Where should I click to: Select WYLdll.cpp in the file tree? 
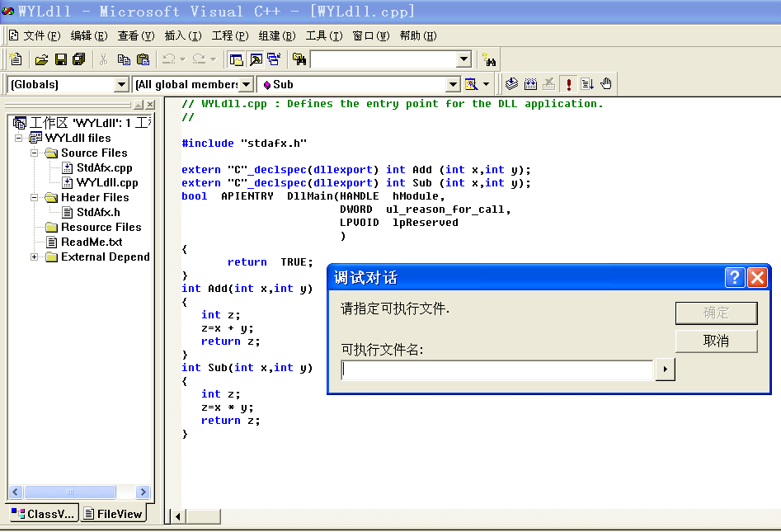107,183
